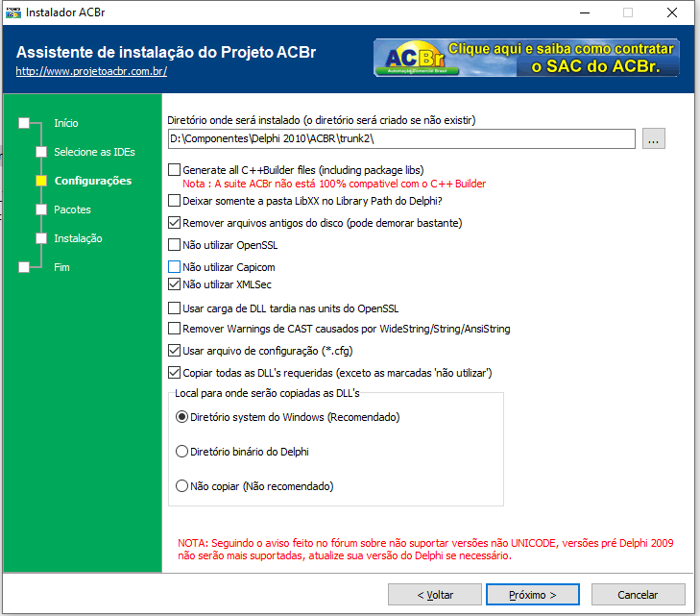The image size is (700, 616).
Task: Enable Generate all C++Builder files checkbox
Action: point(174,170)
